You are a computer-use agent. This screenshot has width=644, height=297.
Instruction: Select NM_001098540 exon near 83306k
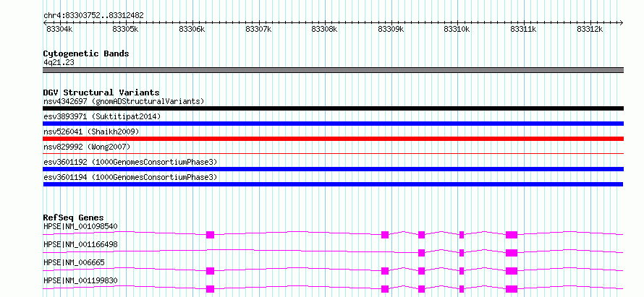pos(211,235)
